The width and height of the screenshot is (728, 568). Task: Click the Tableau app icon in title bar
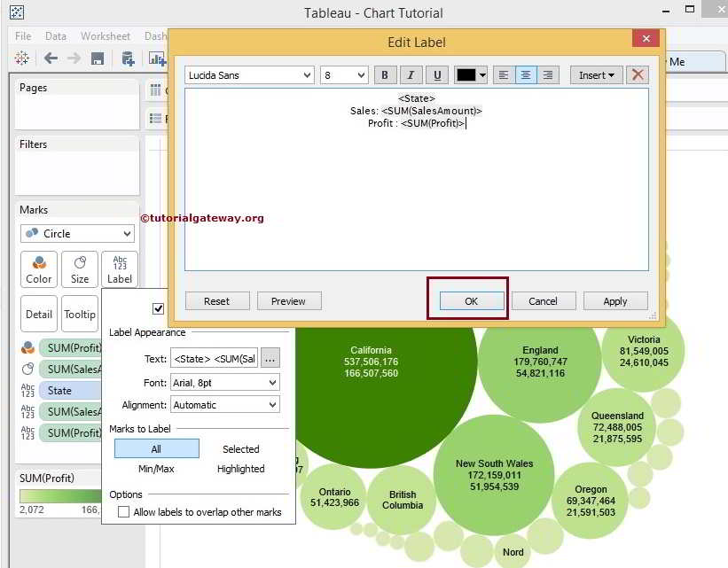(17, 12)
